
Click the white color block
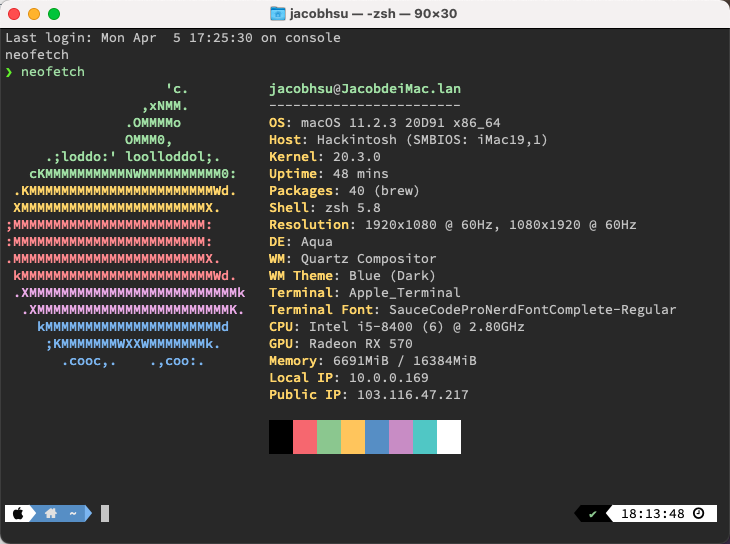coord(449,437)
